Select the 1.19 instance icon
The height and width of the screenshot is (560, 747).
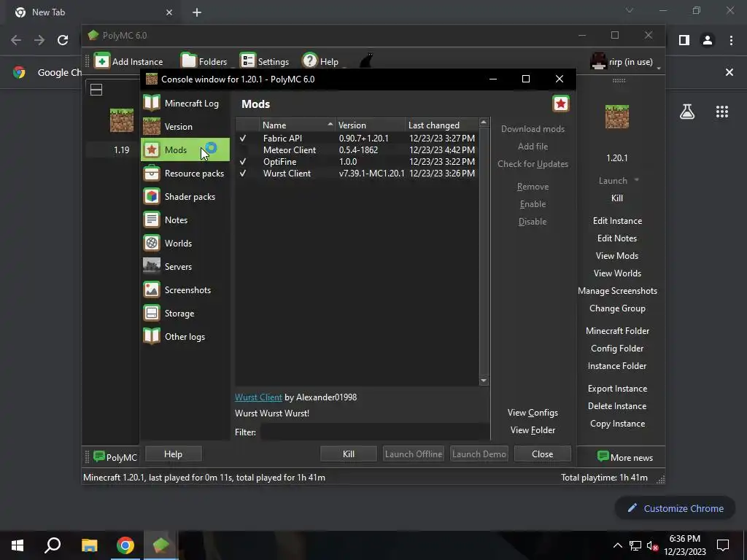[122, 120]
